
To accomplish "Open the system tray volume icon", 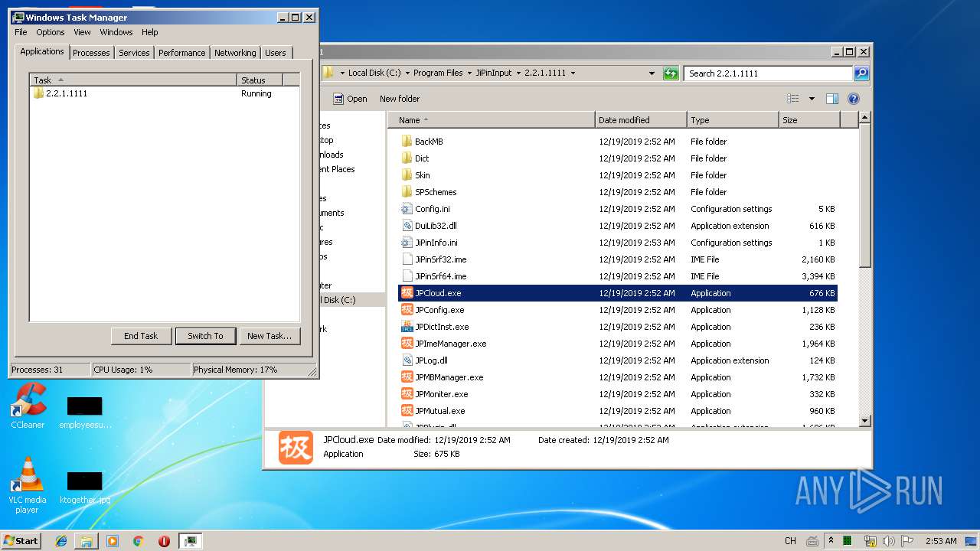I will pos(888,540).
